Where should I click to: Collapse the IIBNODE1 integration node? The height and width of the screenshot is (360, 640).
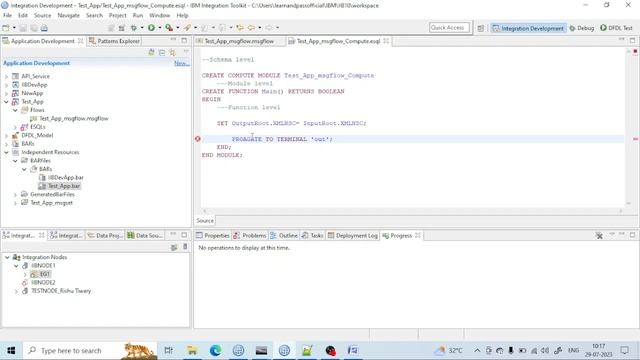(x=16, y=266)
